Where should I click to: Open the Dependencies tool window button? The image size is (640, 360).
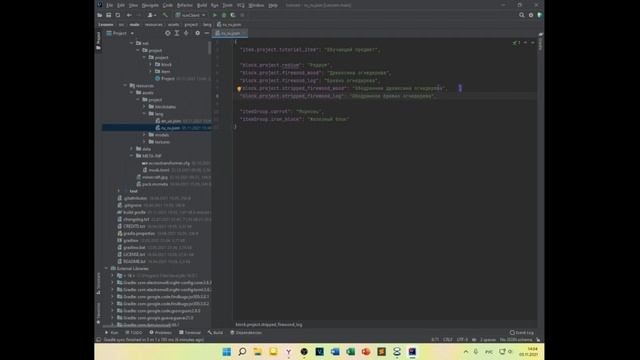246,333
